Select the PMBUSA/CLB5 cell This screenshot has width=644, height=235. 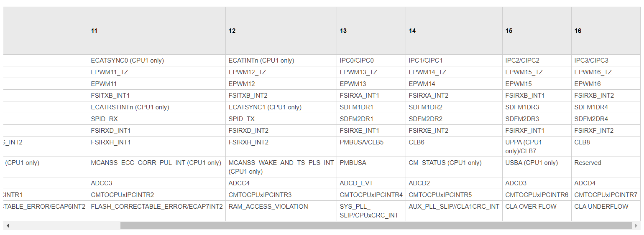(371, 147)
